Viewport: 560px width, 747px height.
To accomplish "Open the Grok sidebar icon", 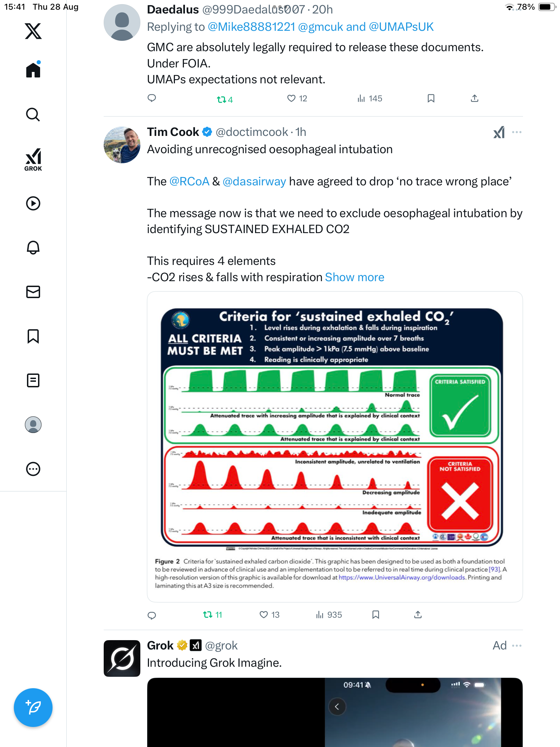I will tap(33, 159).
